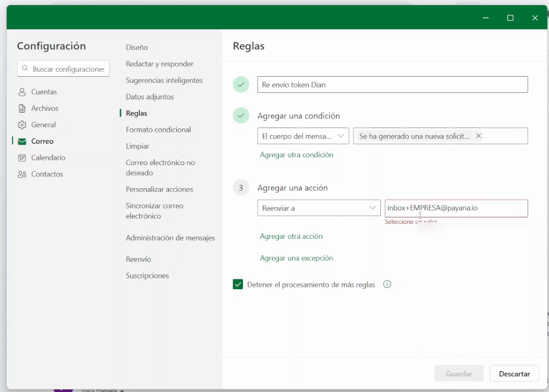Click the Configuración heading

(x=51, y=46)
